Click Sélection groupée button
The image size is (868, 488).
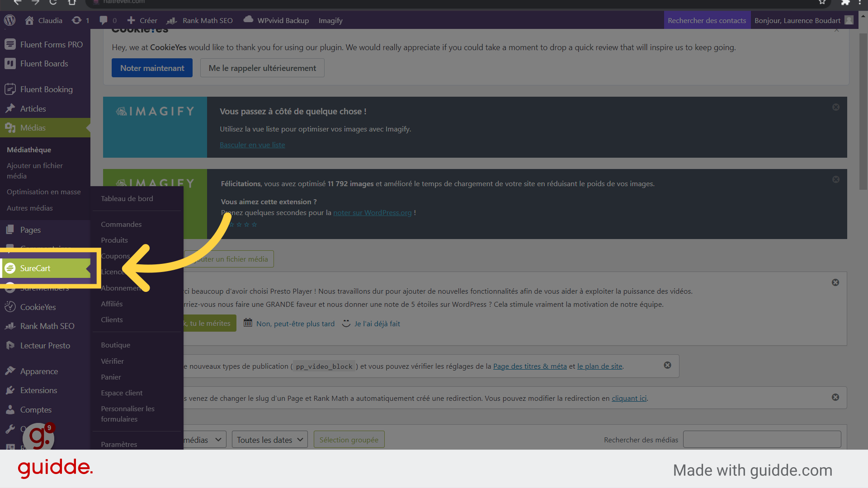point(349,440)
